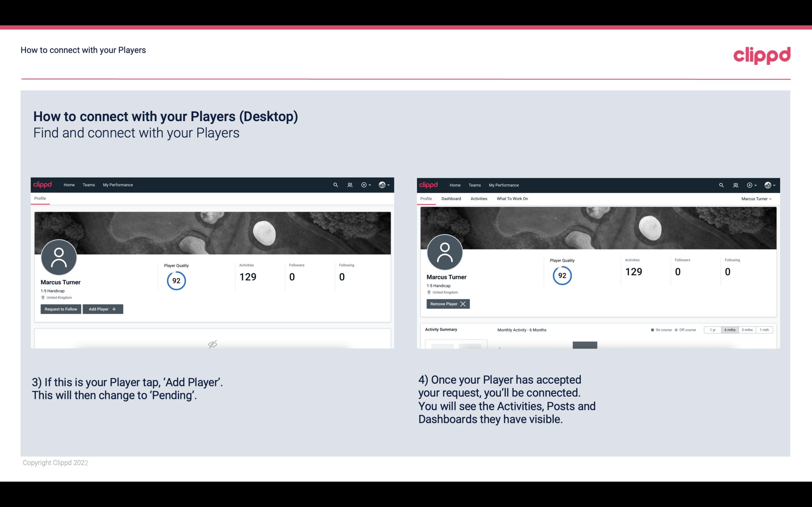Image resolution: width=812 pixels, height=507 pixels.
Task: Click the Activity Summary chart thumbnail
Action: (457, 344)
